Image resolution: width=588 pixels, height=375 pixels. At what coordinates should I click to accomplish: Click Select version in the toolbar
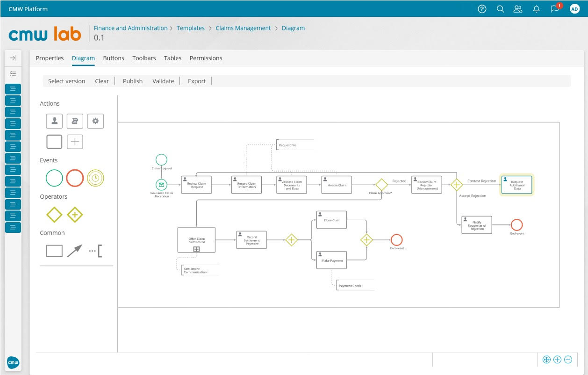click(x=66, y=81)
